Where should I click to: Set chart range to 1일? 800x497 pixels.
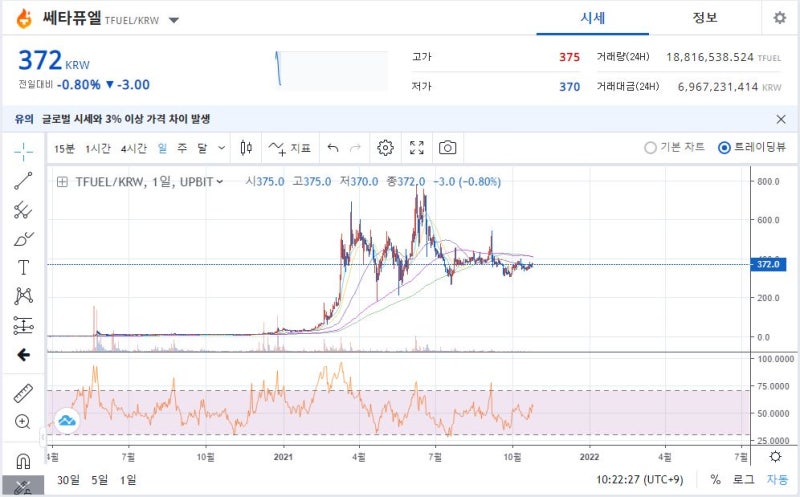pyautogui.click(x=128, y=480)
